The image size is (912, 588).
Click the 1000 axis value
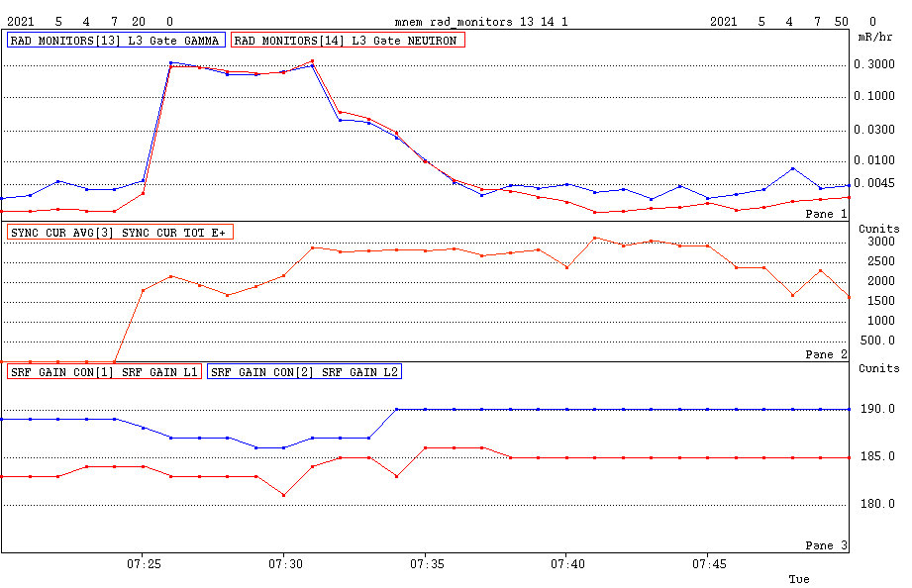[881, 321]
